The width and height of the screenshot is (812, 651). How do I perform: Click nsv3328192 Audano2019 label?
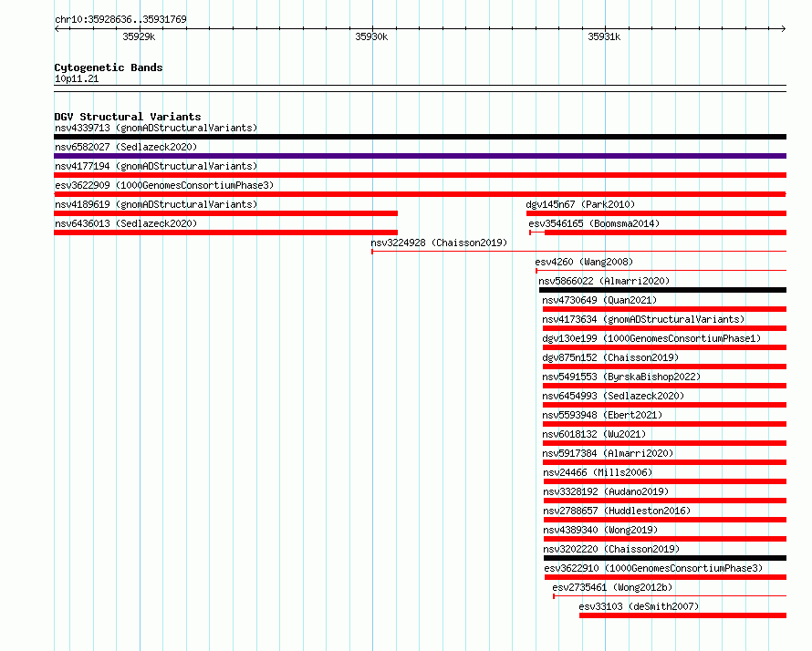coord(606,491)
